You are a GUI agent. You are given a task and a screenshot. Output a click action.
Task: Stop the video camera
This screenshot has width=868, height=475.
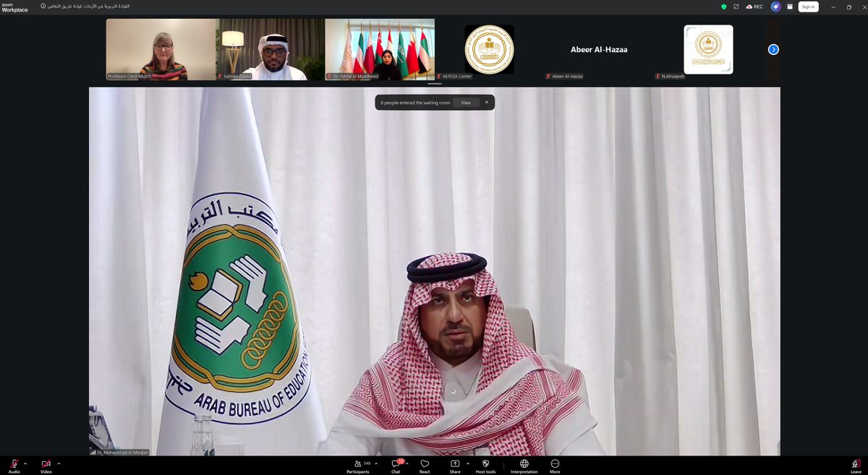[x=45, y=463]
